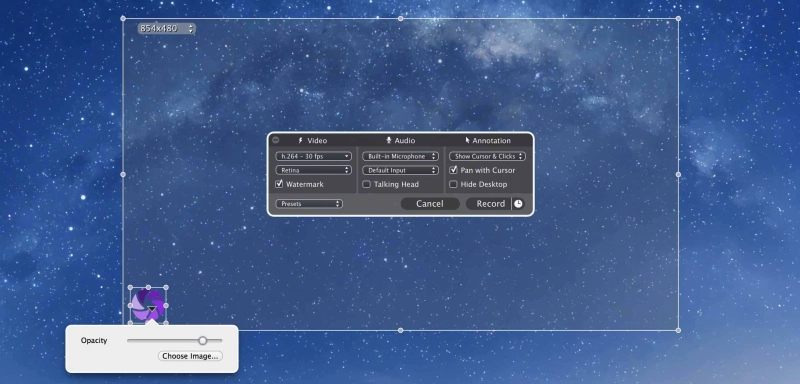This screenshot has height=384, width=800.
Task: Uncheck the Watermark checkbox
Action: click(279, 184)
